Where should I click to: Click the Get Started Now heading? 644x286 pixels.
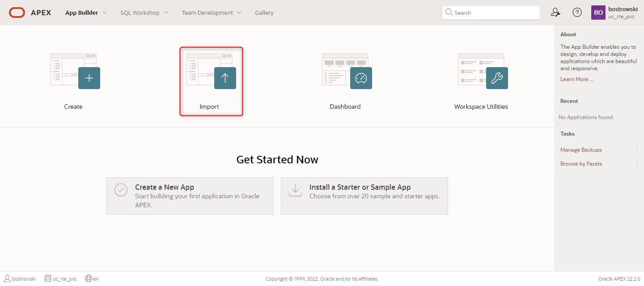[x=277, y=160]
